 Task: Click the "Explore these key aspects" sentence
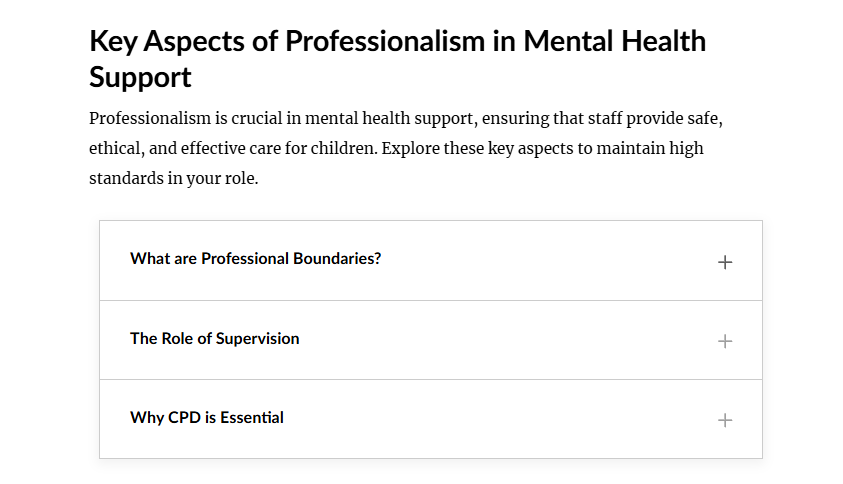[x=542, y=148]
